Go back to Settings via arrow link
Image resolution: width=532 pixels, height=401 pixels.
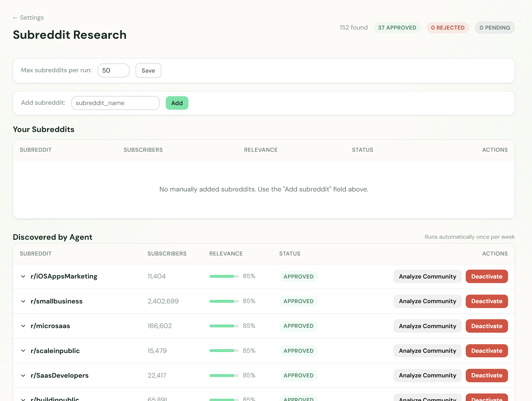[x=28, y=18]
